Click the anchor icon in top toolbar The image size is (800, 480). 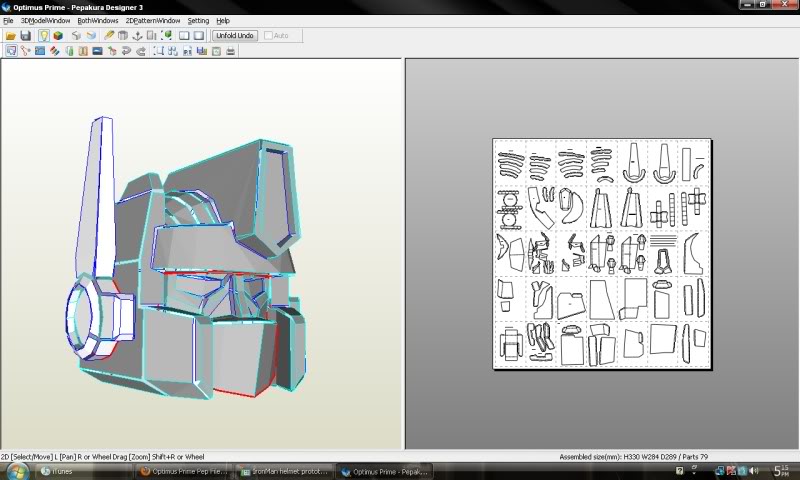pos(137,36)
